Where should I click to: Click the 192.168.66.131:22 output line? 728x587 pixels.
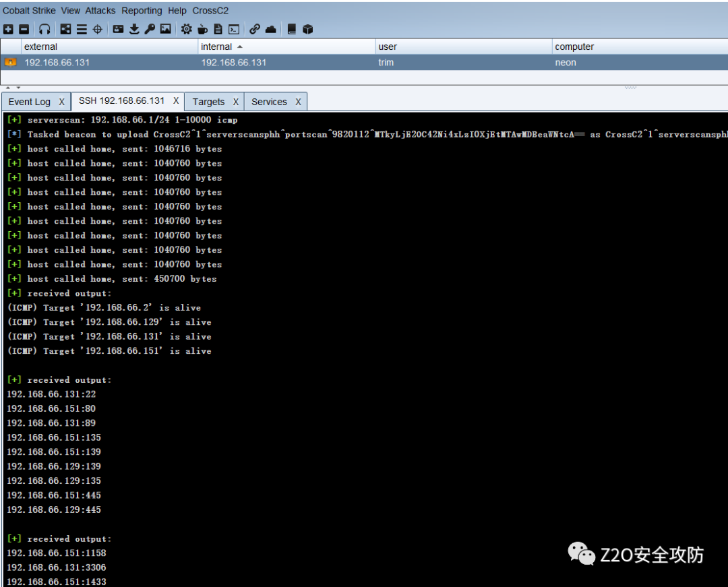[x=51, y=394]
